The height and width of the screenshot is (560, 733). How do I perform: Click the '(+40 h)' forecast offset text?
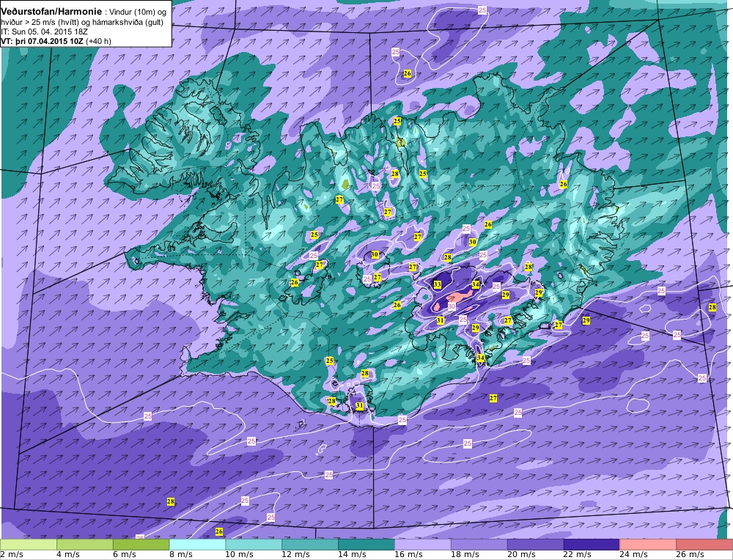[x=99, y=41]
